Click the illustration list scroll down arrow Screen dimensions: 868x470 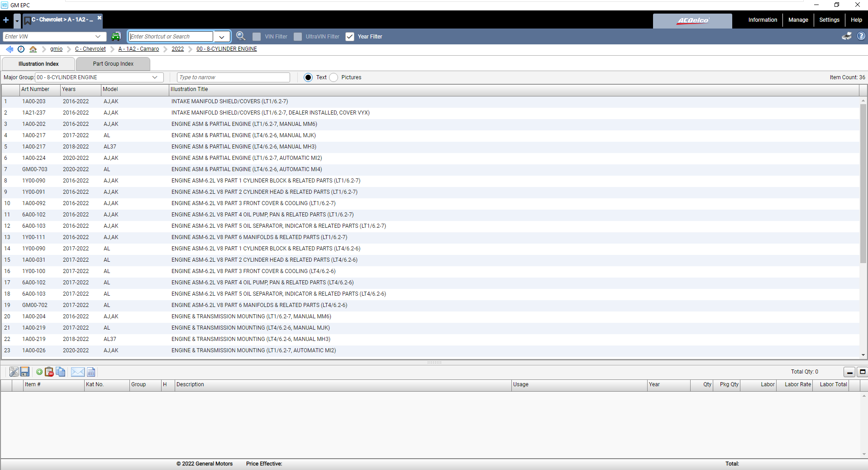863,355
